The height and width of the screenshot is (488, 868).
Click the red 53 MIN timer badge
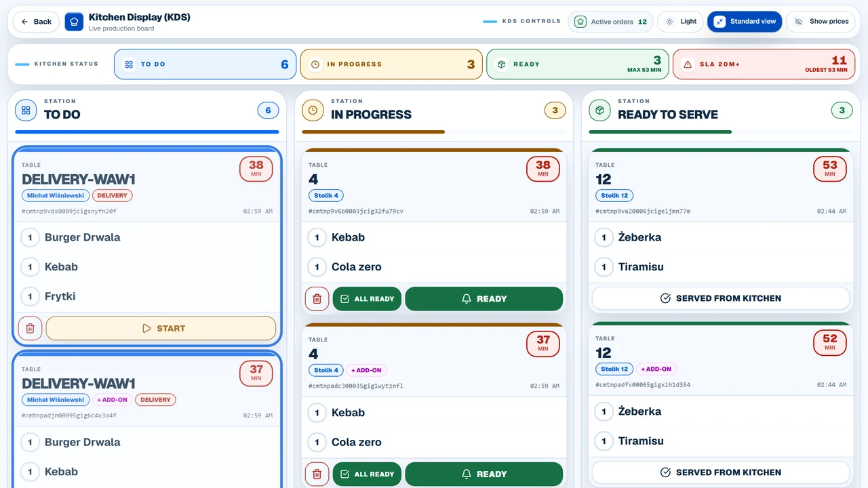point(830,168)
